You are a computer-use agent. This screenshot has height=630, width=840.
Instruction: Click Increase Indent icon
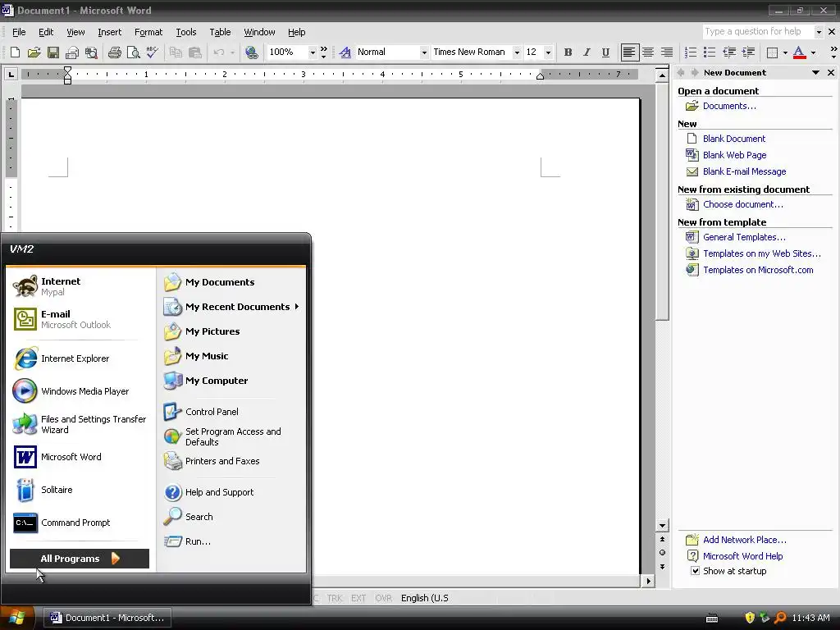[x=748, y=52]
